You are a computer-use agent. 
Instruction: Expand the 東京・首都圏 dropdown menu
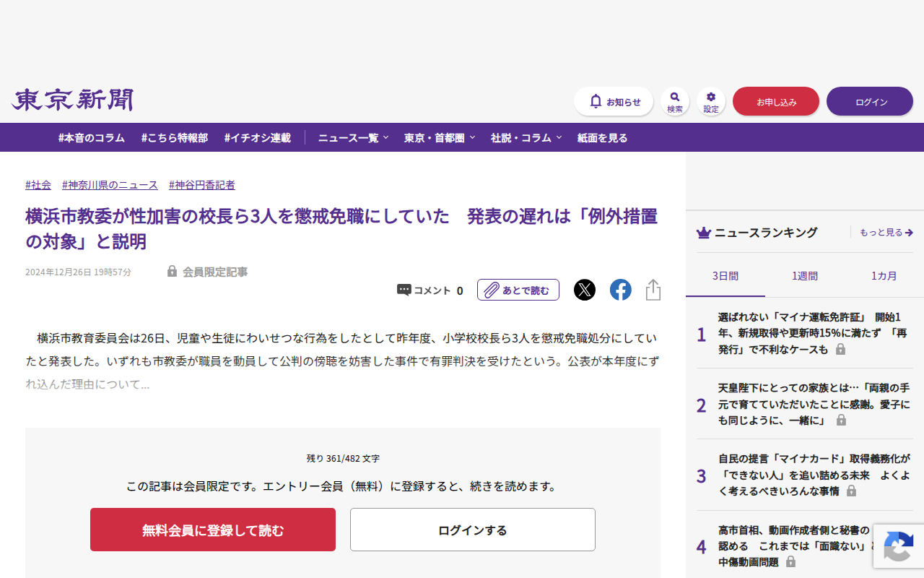pyautogui.click(x=439, y=137)
